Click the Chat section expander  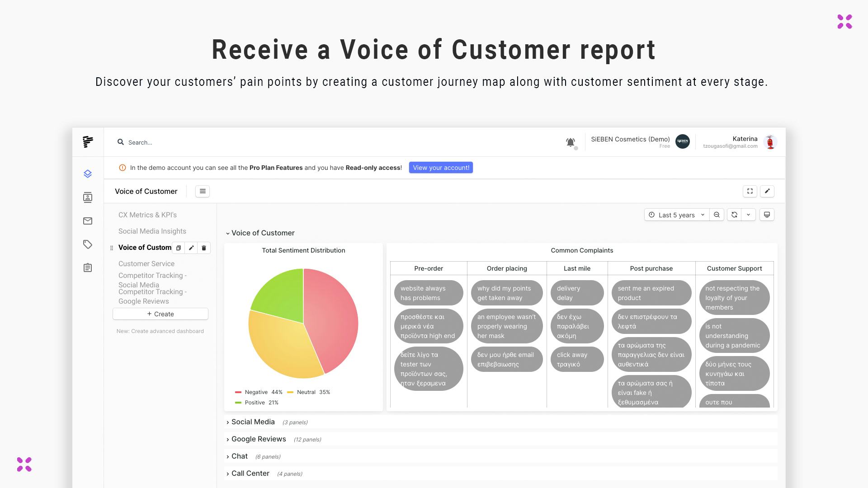pyautogui.click(x=228, y=456)
